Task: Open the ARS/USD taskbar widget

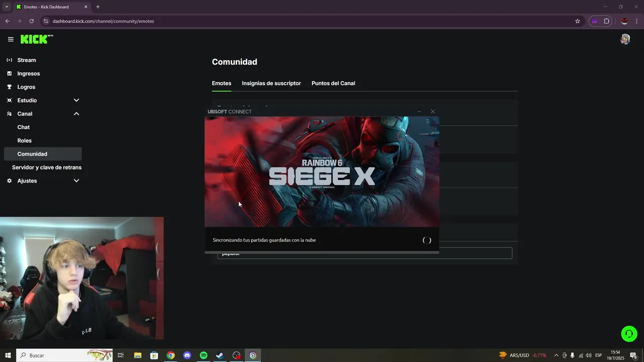Action: pos(523,355)
